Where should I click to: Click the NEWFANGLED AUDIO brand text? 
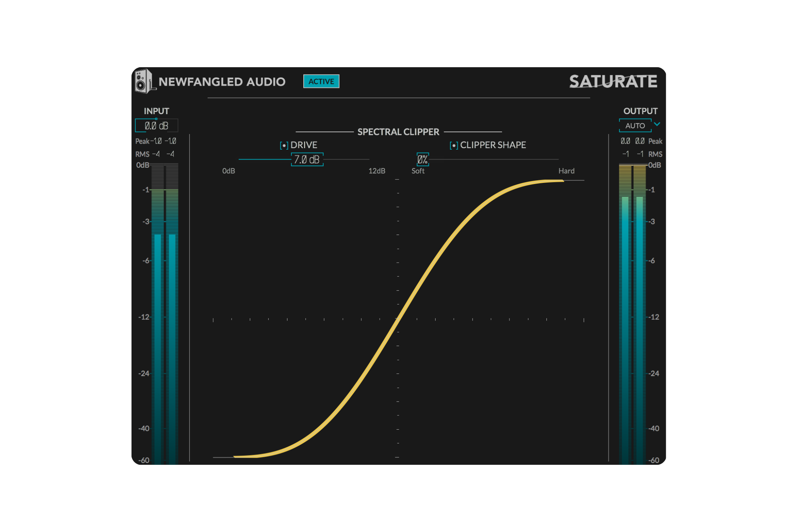click(x=222, y=82)
